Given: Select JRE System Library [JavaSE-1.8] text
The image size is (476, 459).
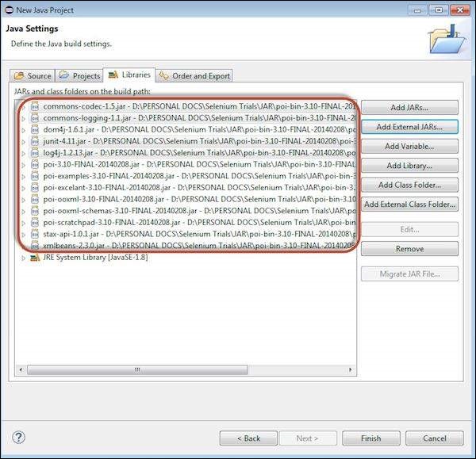Looking at the screenshot, I should [x=95, y=258].
